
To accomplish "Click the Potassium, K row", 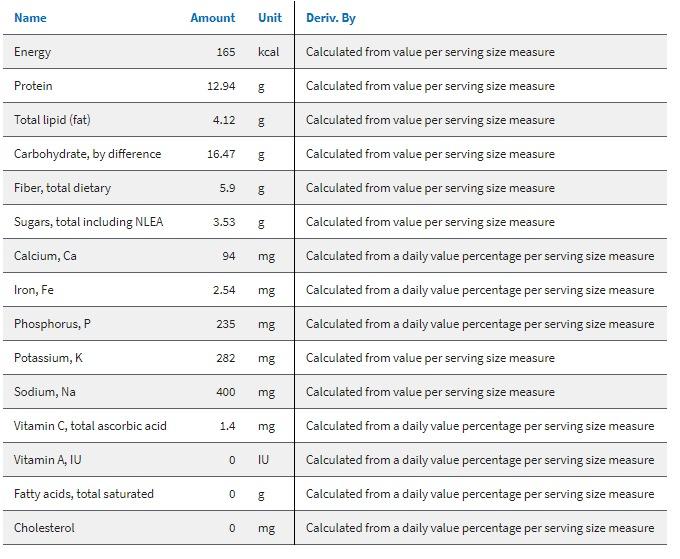I will click(48, 358).
